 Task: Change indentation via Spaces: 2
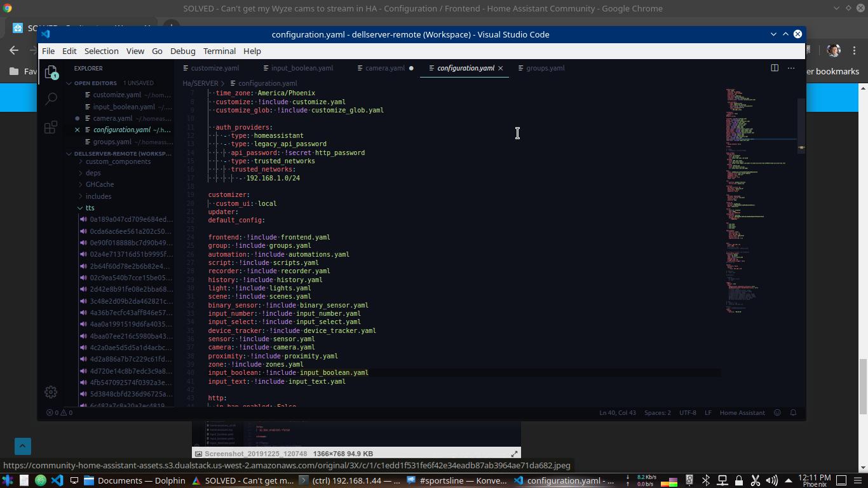tap(658, 412)
